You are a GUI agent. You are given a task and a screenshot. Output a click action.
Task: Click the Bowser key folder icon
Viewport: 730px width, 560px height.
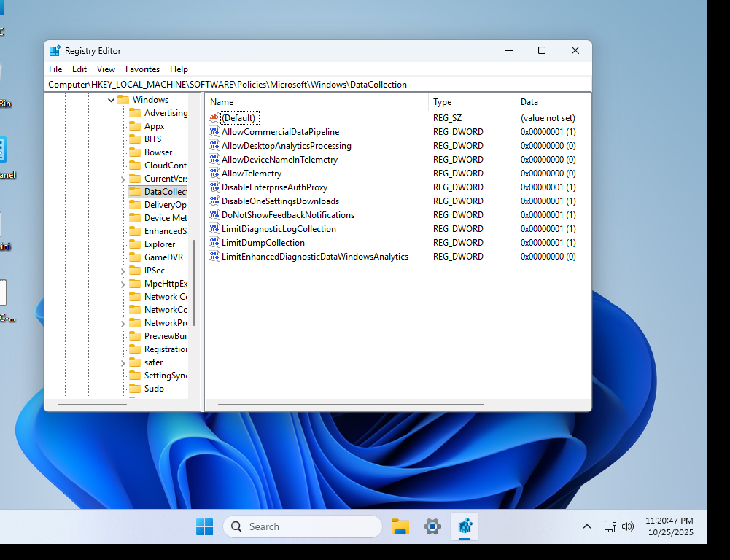click(134, 152)
